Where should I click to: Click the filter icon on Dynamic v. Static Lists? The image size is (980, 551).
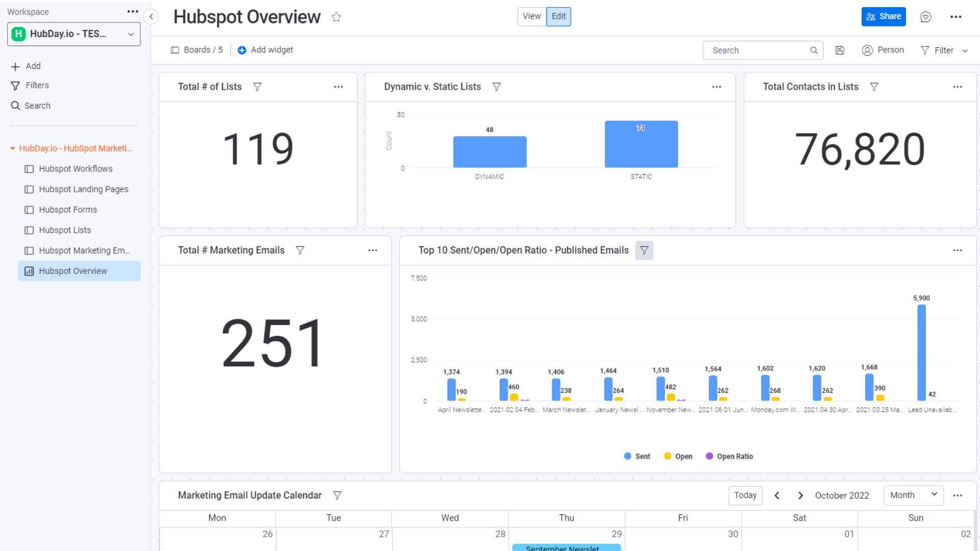tap(496, 87)
